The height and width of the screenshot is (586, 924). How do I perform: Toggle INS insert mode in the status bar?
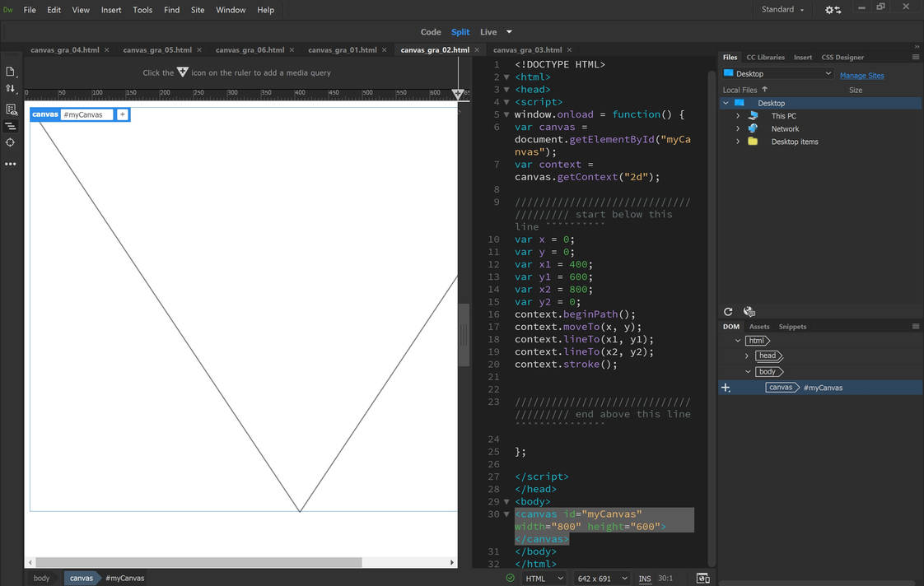(646, 579)
